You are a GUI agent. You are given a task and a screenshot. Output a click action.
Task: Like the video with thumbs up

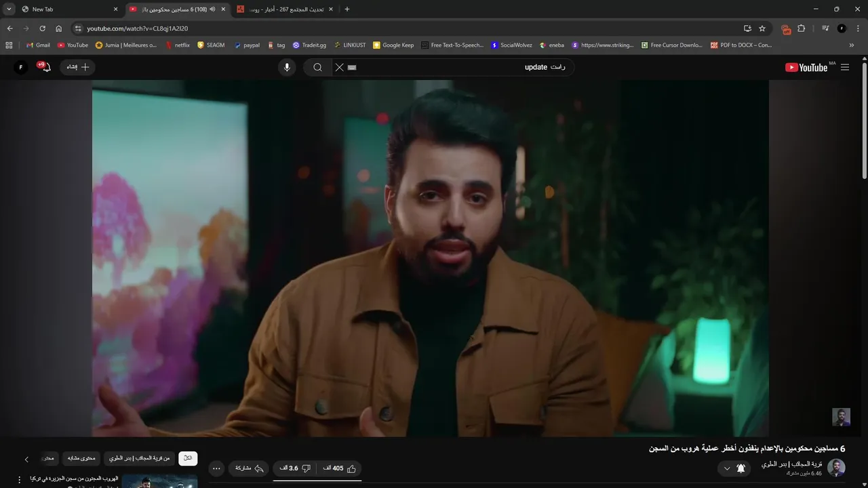(x=341, y=468)
